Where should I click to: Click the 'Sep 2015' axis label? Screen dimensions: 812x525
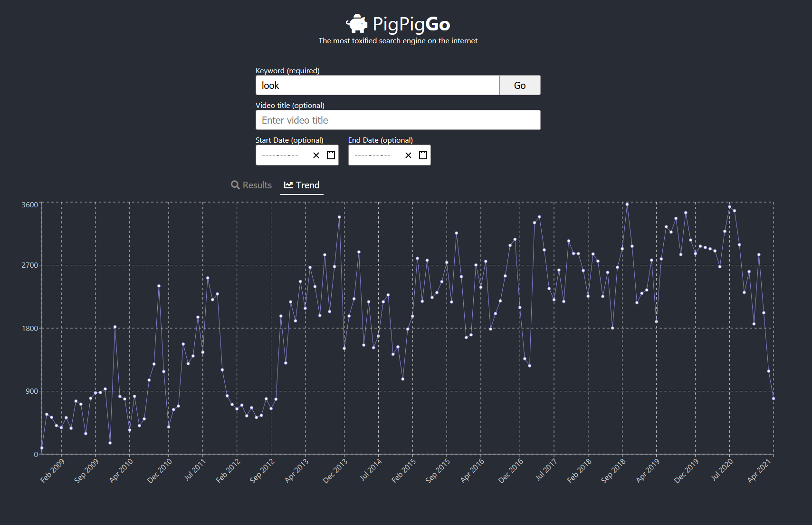[x=438, y=471]
